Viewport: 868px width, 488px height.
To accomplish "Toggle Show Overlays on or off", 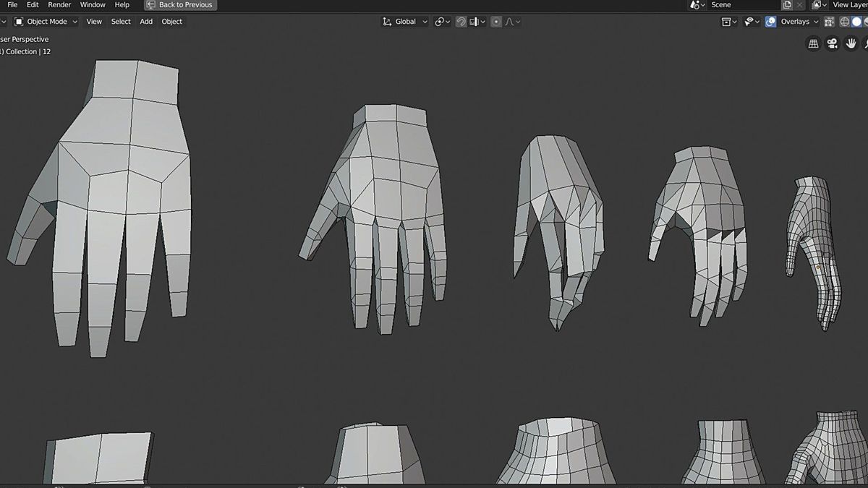I will coord(770,22).
